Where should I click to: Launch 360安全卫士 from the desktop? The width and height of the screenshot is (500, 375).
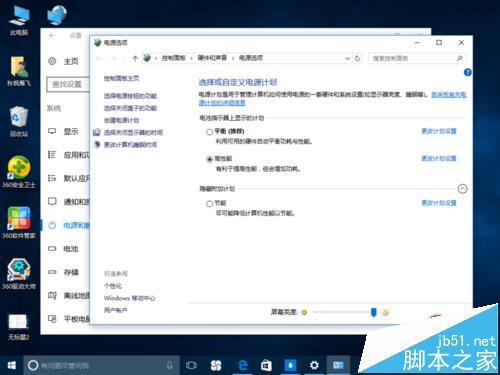tap(19, 172)
